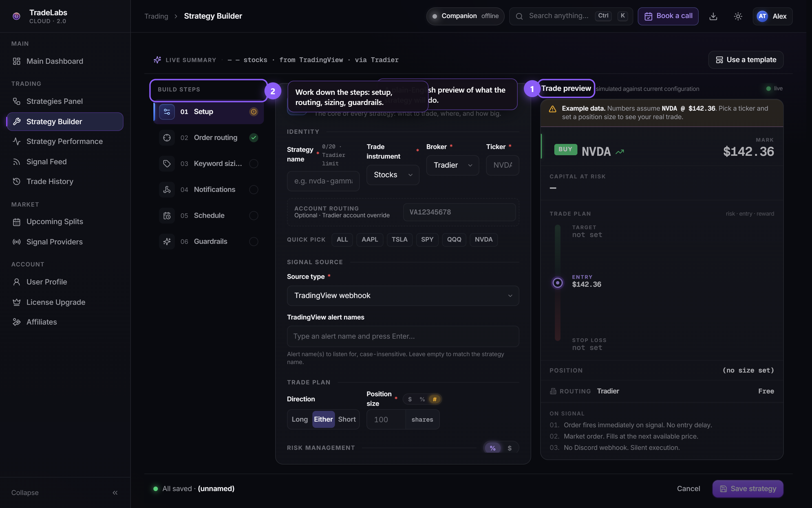Click the Book a call button
The height and width of the screenshot is (508, 812).
tap(668, 16)
